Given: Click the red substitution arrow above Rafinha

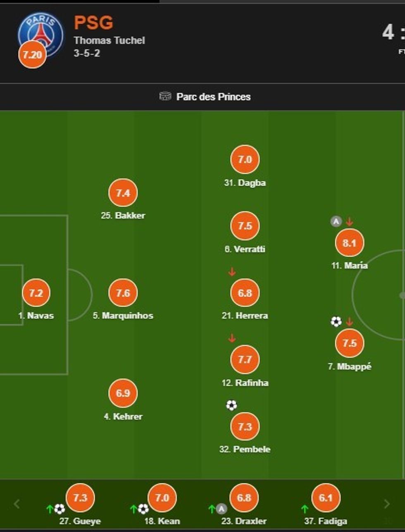Looking at the screenshot, I should tap(232, 338).
